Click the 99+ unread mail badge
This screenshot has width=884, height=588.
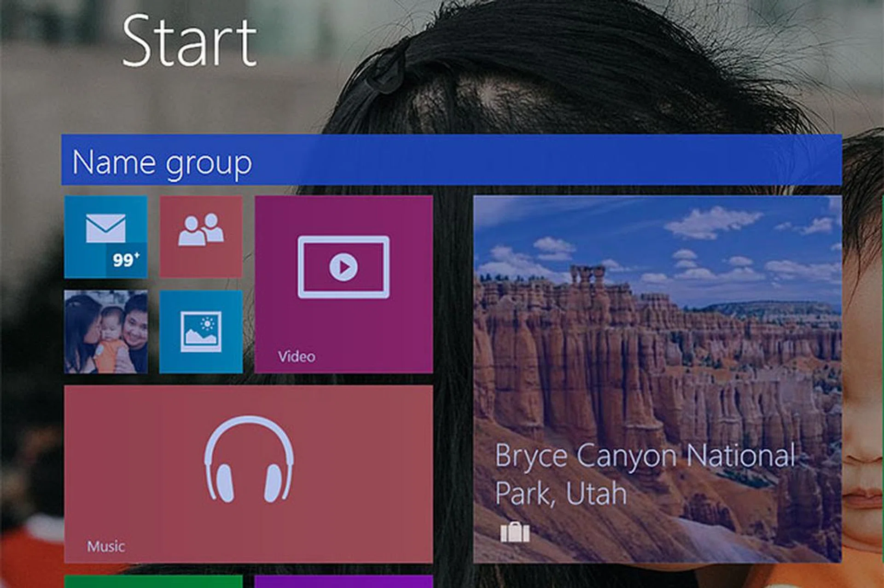(126, 260)
